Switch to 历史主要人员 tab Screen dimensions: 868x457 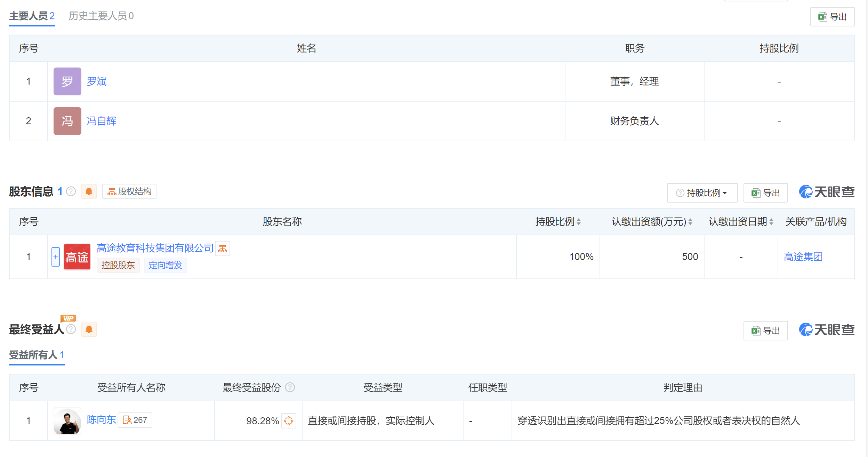101,16
